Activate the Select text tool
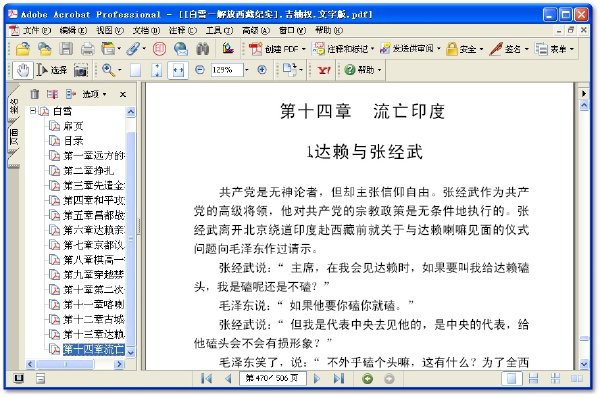Image resolution: width=600 pixels, height=397 pixels. [51, 70]
